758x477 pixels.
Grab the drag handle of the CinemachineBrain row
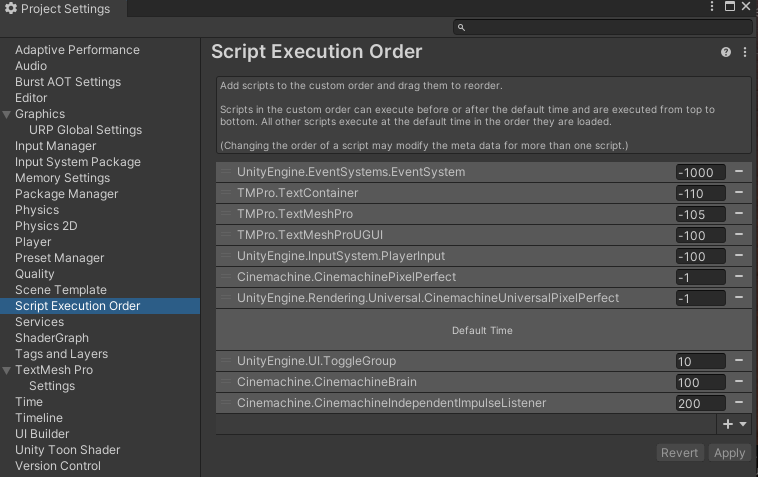click(x=226, y=381)
